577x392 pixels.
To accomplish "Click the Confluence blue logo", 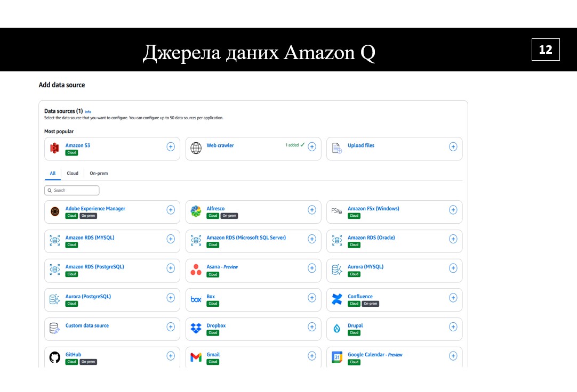I will coord(336,299).
